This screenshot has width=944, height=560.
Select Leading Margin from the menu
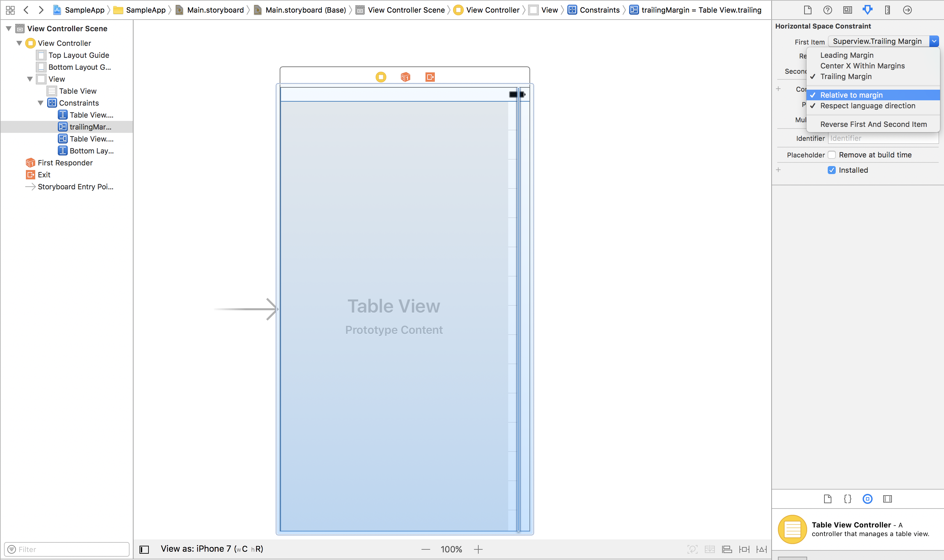(x=847, y=55)
